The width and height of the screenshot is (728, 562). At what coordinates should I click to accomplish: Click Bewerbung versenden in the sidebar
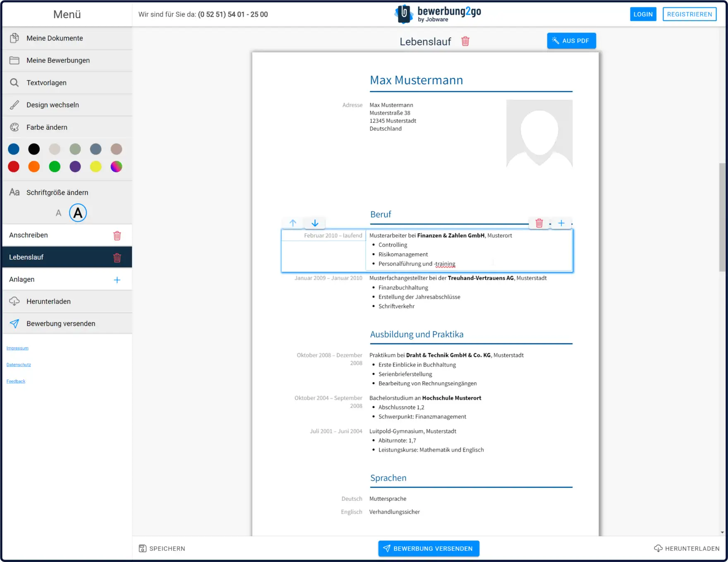pos(67,324)
